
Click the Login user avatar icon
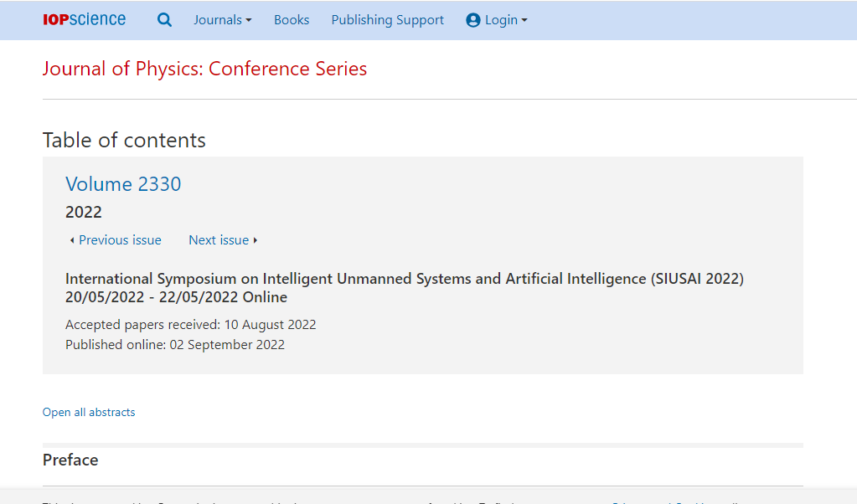click(x=472, y=20)
